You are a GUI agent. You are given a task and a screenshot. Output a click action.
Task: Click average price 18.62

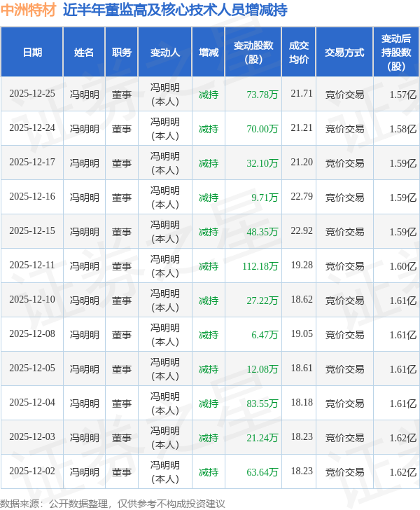(302, 300)
